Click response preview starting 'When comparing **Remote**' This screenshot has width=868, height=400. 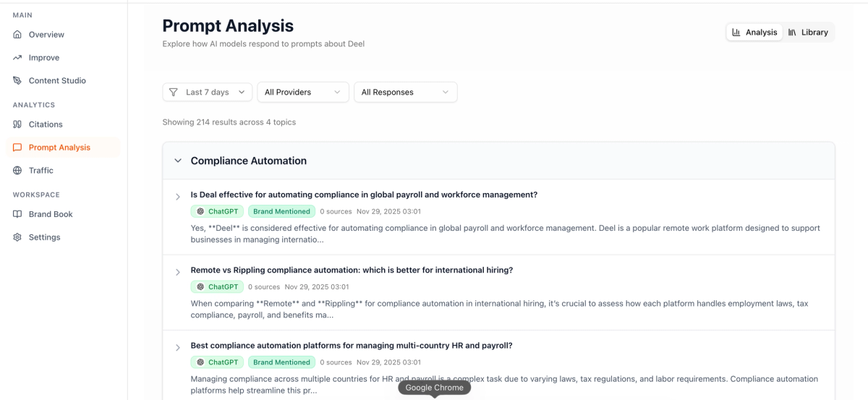click(500, 309)
